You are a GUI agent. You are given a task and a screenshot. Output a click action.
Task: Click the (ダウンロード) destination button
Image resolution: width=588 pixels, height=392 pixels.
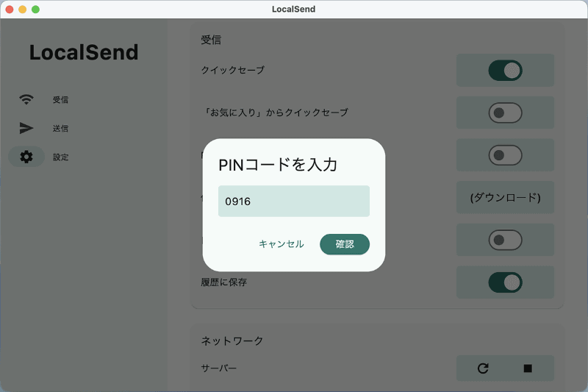coord(505,197)
